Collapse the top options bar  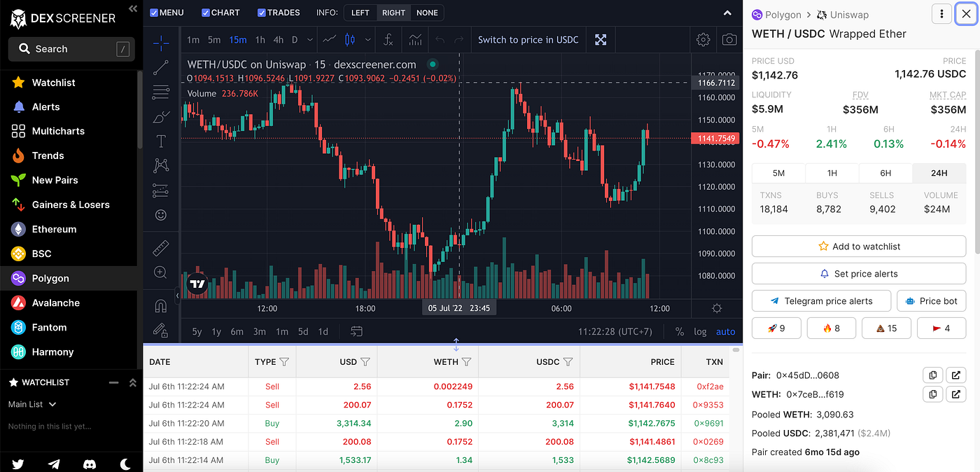pyautogui.click(x=728, y=13)
